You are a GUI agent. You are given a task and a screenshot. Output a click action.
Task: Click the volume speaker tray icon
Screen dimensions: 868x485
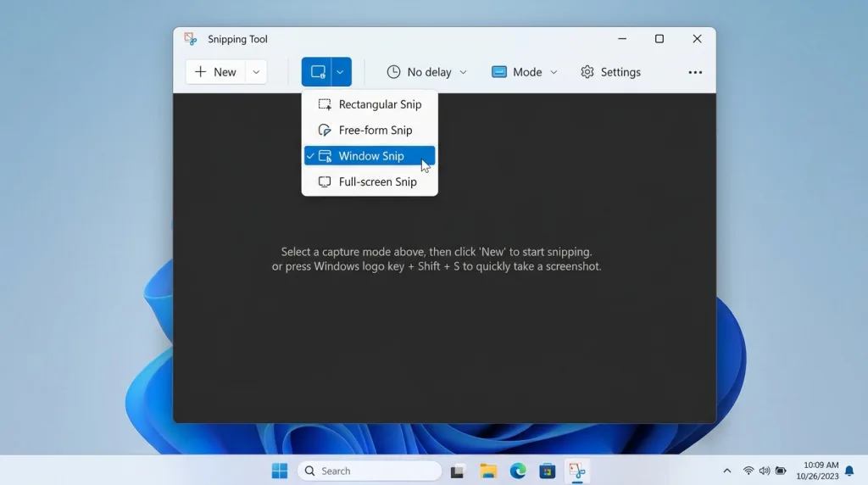click(765, 471)
